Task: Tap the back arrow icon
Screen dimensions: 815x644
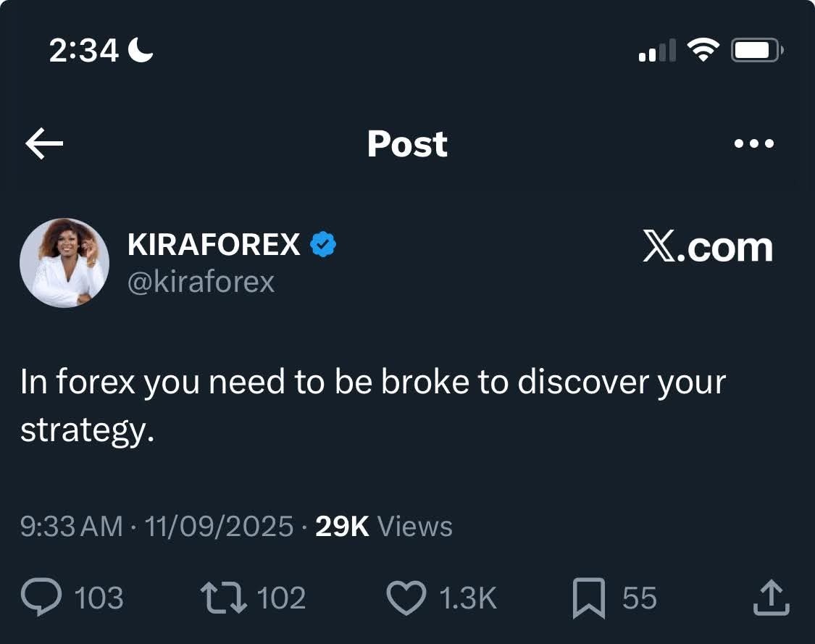Action: (44, 143)
